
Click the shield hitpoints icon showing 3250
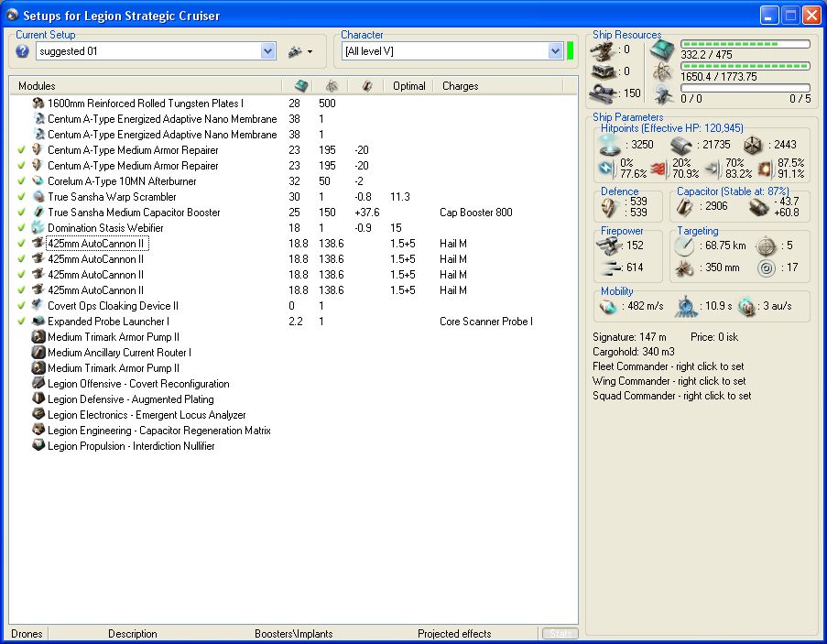(x=609, y=145)
